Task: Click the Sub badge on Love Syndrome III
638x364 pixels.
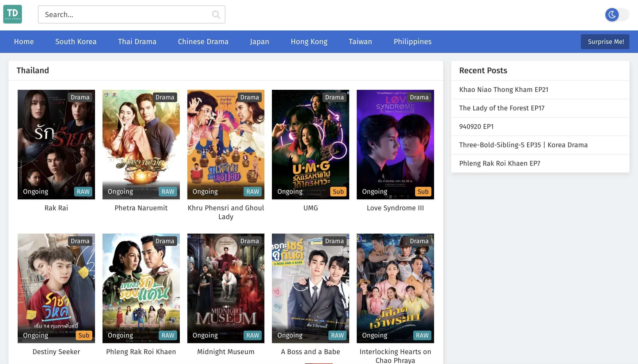Action: pos(423,192)
